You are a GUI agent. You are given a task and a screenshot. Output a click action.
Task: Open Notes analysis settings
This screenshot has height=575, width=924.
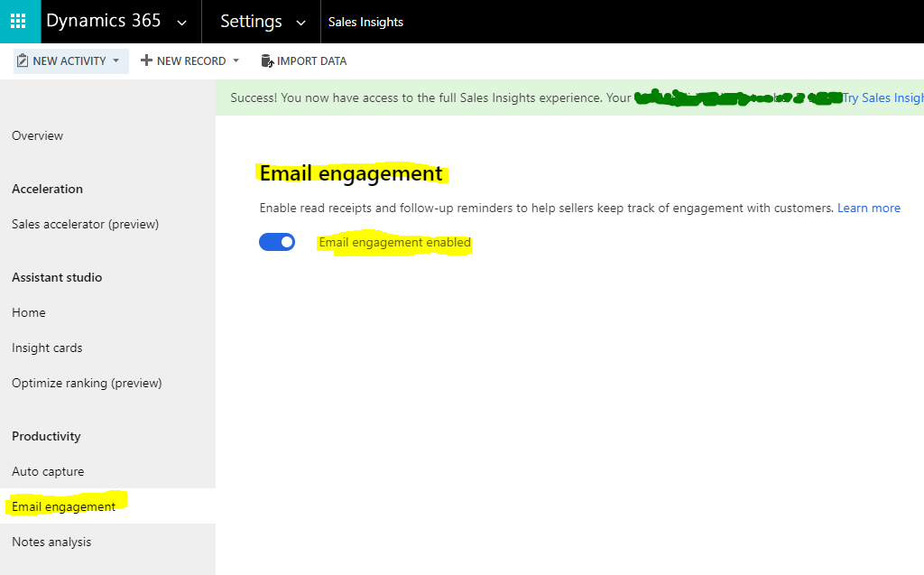pos(51,542)
